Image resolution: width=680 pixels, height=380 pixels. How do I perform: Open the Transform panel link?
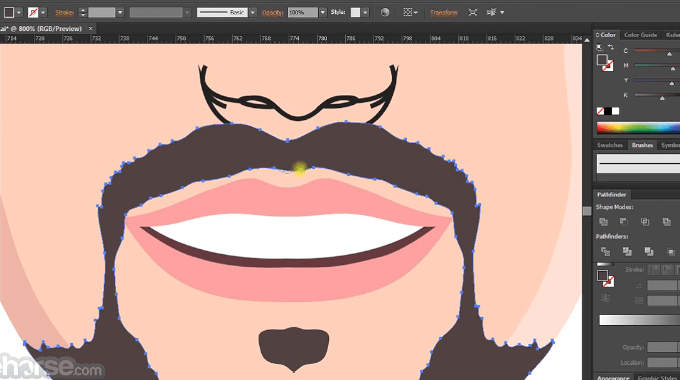(x=444, y=13)
